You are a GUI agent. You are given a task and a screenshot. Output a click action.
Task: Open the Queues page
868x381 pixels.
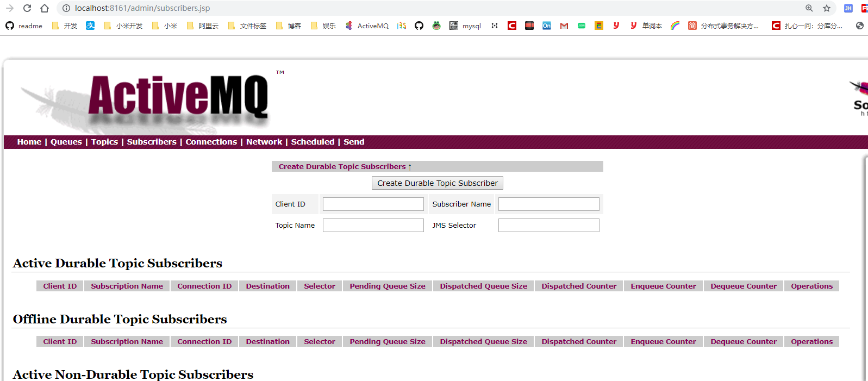[66, 142]
